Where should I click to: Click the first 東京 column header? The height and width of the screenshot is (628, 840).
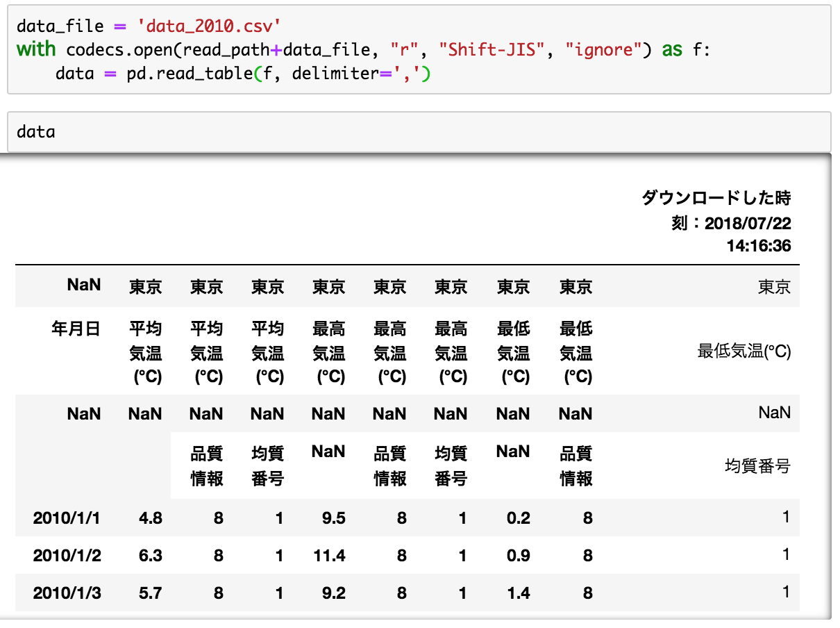point(145,287)
